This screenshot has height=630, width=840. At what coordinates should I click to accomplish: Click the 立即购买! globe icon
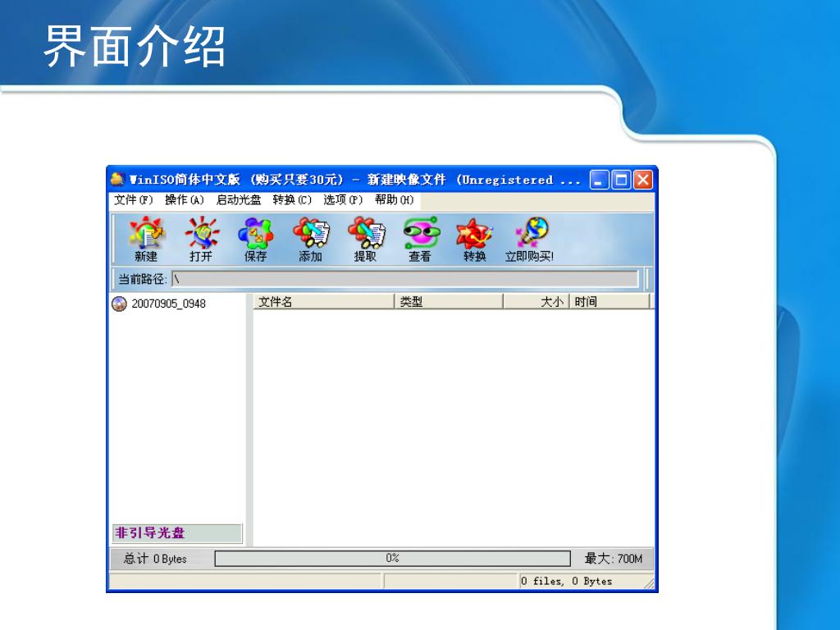tap(532, 233)
